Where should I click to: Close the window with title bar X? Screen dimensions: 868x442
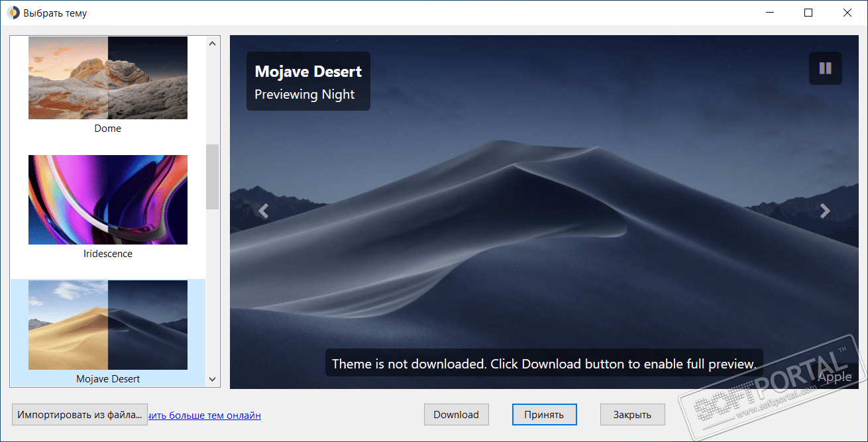[847, 13]
